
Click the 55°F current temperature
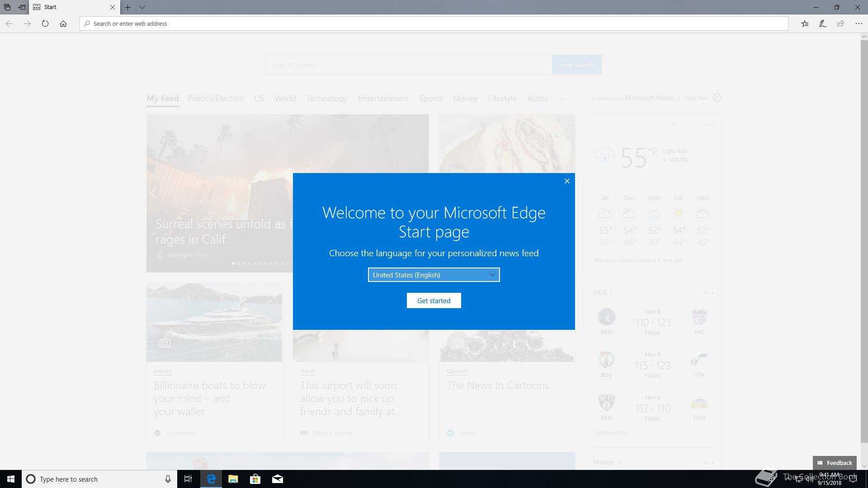639,157
